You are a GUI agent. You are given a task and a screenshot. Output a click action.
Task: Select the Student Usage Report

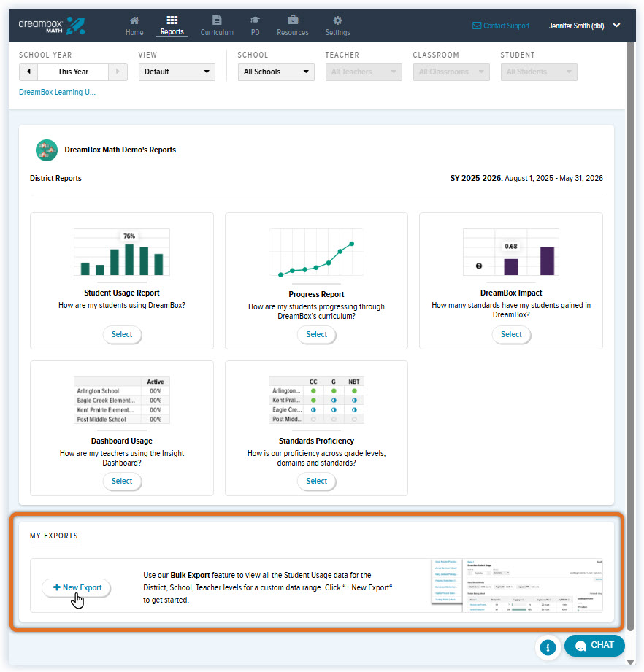[x=122, y=334]
